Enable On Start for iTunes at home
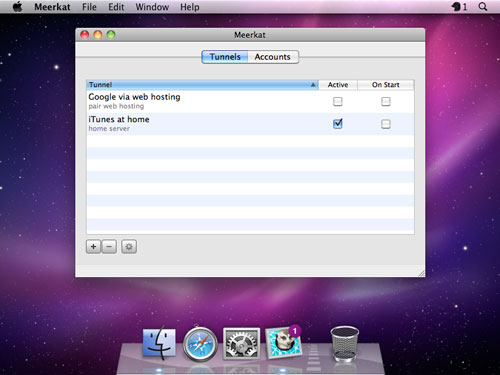This screenshot has width=500, height=375. [x=386, y=124]
